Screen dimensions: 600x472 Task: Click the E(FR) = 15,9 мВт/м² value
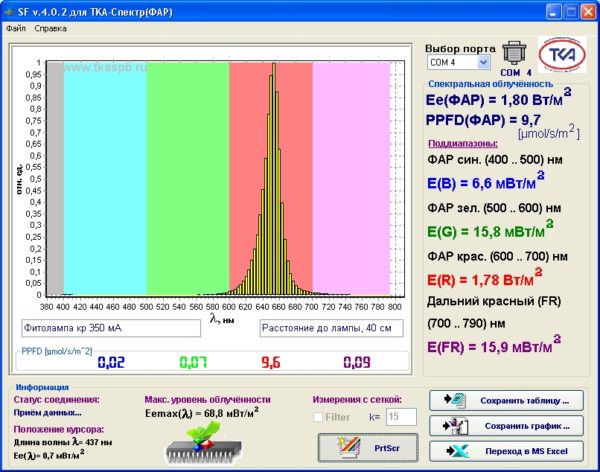[x=494, y=345]
